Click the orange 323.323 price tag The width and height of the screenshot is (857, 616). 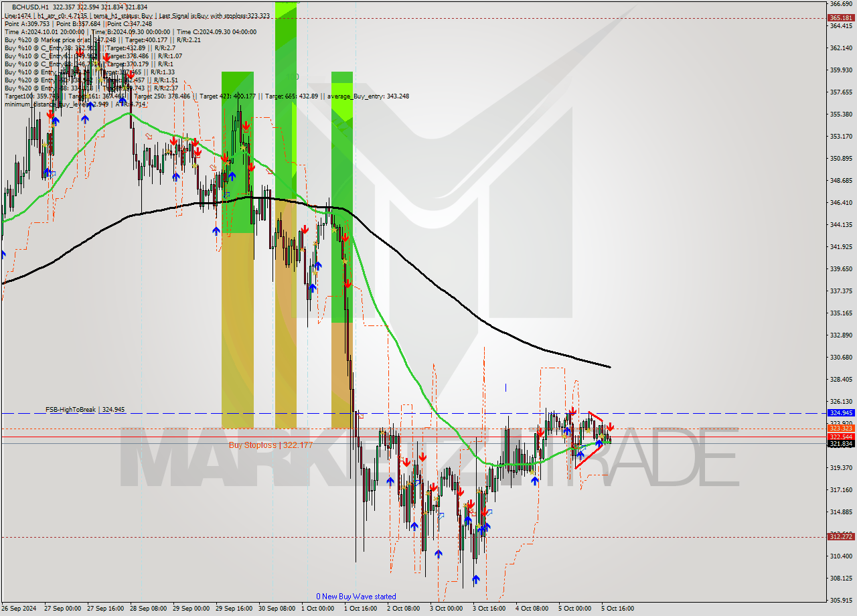pos(842,428)
